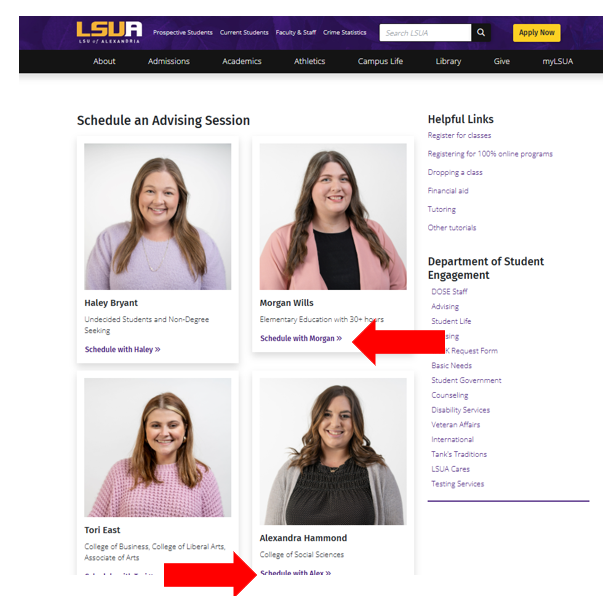Open Register for classes link
Image resolution: width=616 pixels, height=596 pixels.
459,136
